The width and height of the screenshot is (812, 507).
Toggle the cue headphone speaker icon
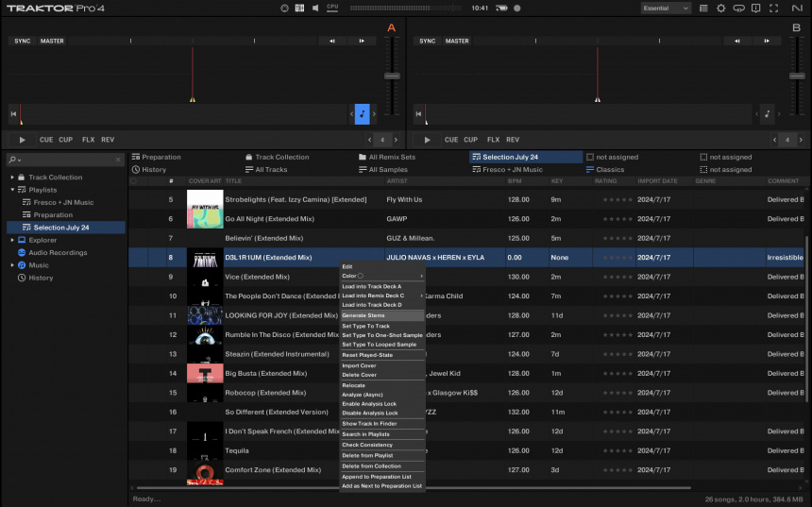(315, 8)
